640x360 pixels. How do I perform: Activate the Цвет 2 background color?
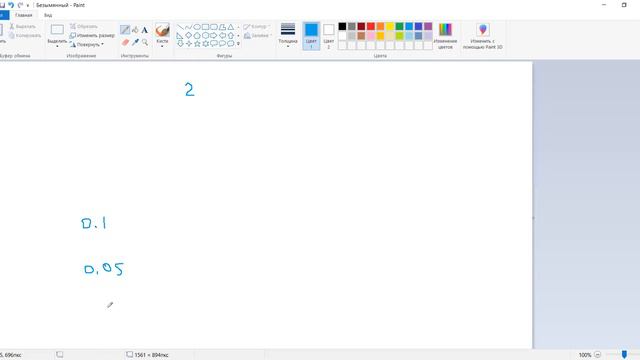coord(329,36)
